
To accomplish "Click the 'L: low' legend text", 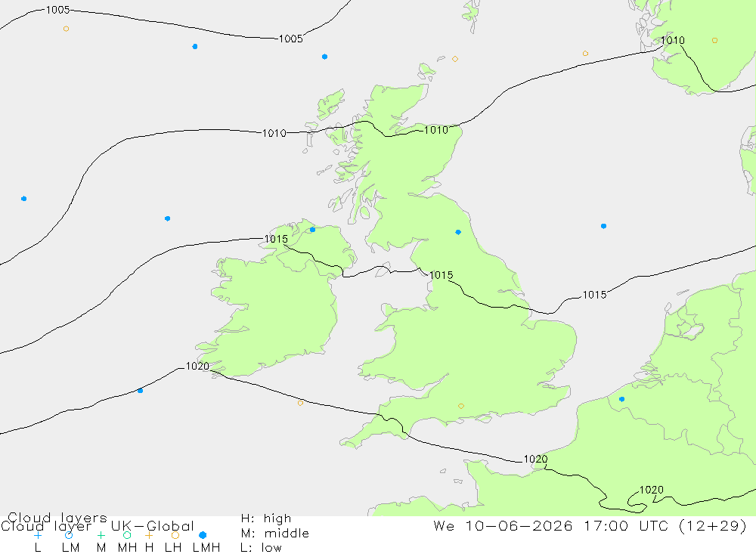I will point(261,548).
